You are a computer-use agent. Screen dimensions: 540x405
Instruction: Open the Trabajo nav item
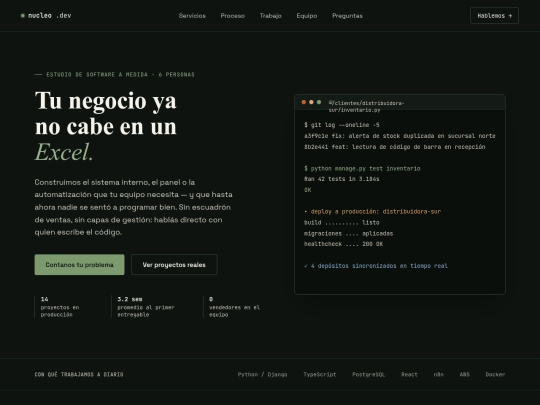271,16
